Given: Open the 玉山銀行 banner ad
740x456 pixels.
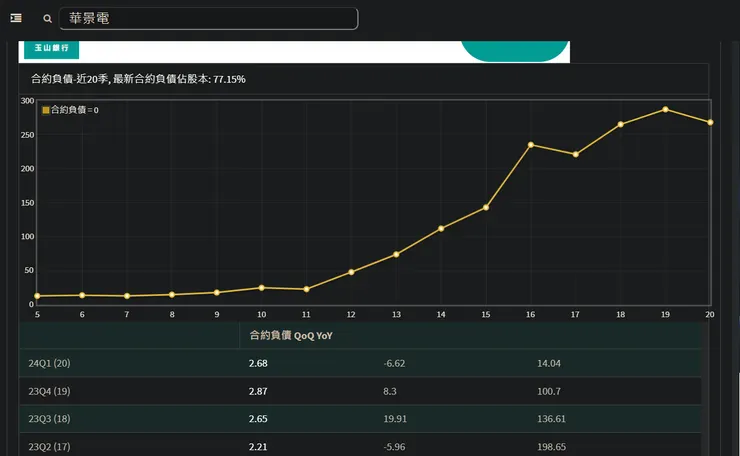Looking at the screenshot, I should (x=294, y=51).
